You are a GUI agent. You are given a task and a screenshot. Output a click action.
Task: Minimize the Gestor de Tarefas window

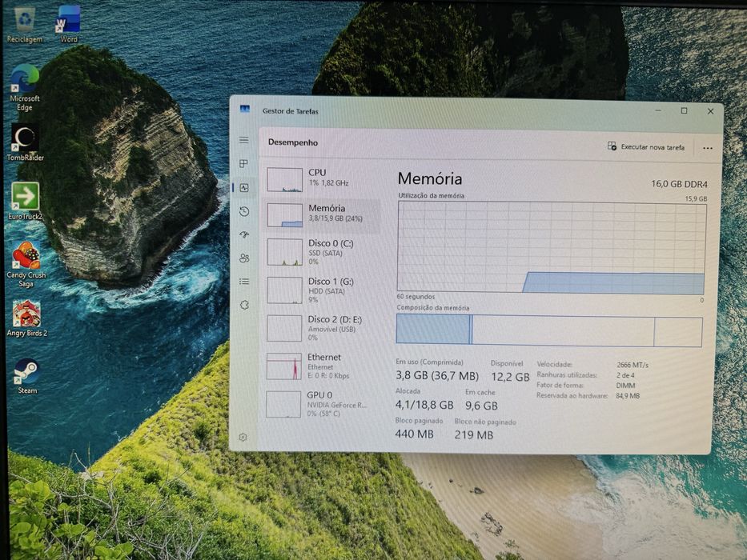point(658,110)
